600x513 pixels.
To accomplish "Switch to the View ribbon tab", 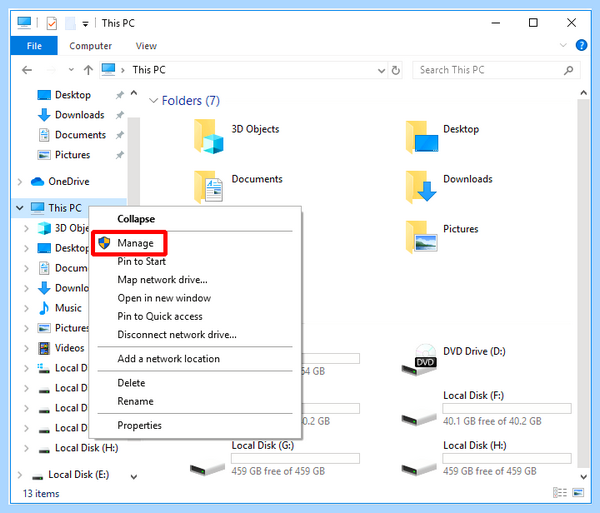I will pos(146,46).
